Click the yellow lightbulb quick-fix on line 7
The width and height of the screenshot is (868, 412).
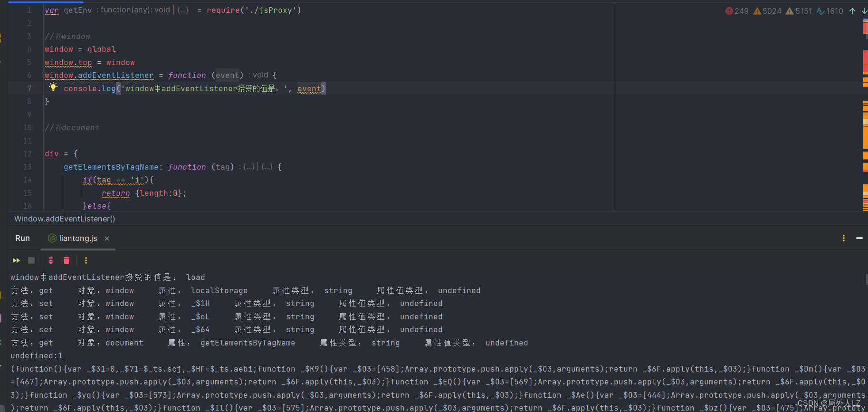53,87
